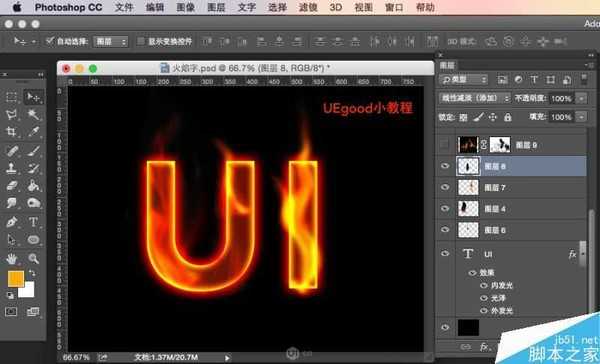Viewport: 600px width, 364px height.
Task: Open the status bar document info arrow
Action: point(227,358)
